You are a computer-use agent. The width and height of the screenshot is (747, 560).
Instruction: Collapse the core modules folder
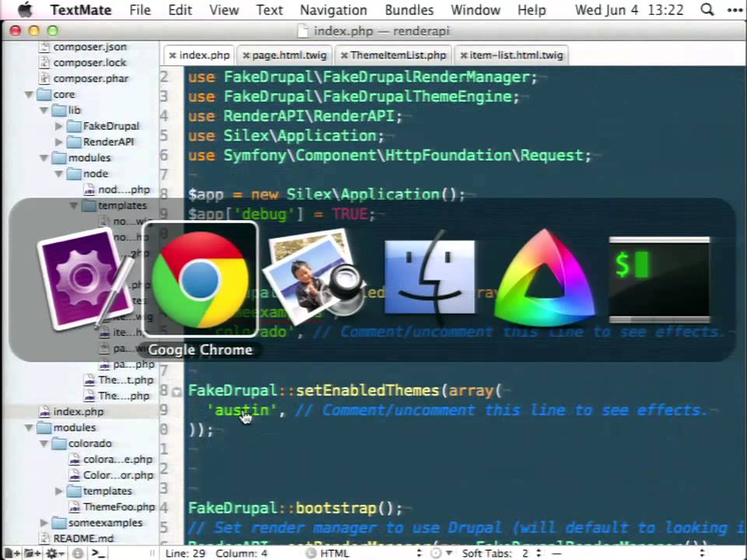tap(44, 158)
